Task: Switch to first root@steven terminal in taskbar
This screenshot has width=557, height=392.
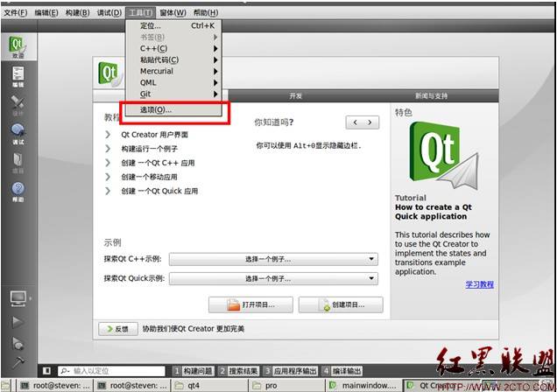Action: point(55,385)
